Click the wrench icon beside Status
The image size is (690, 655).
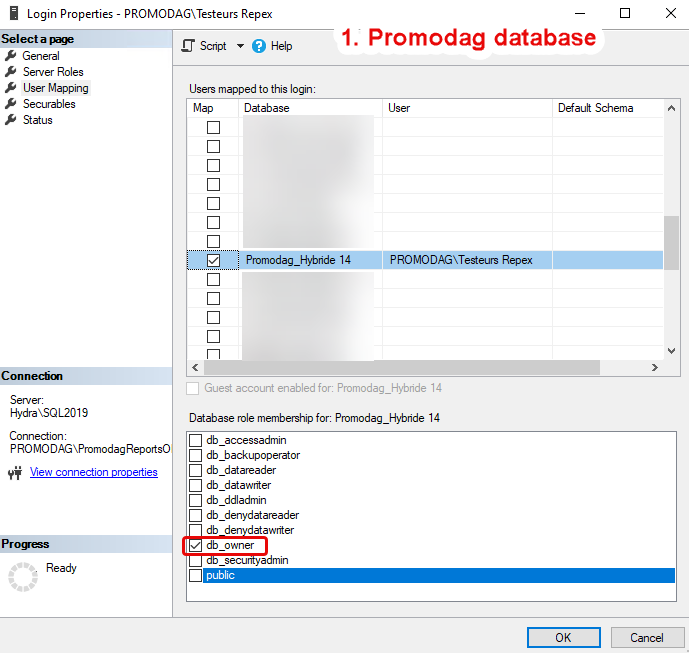pyautogui.click(x=11, y=120)
